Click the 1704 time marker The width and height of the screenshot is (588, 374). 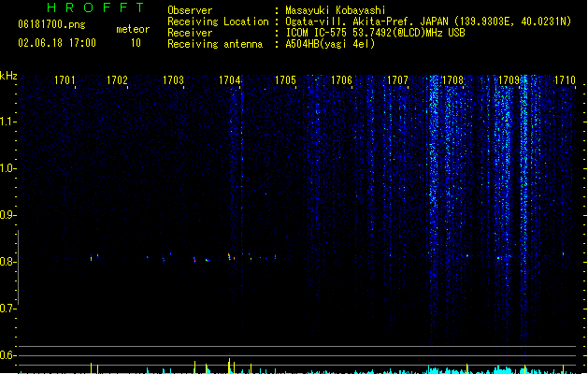point(230,80)
